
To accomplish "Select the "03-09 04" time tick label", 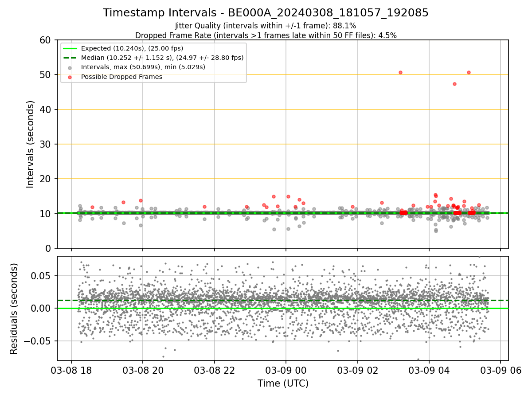I will (x=429, y=371).
